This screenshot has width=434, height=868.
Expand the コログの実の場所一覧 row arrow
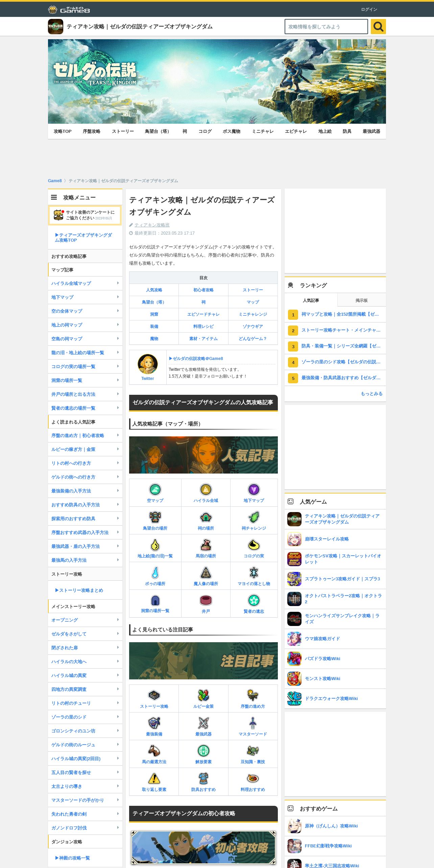pos(118,366)
